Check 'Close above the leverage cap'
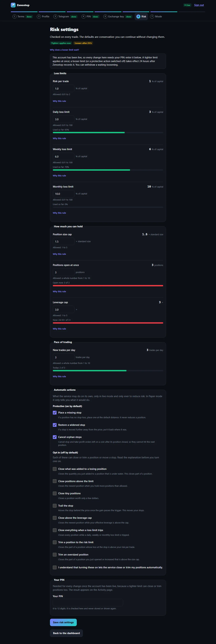 [x=55, y=518]
